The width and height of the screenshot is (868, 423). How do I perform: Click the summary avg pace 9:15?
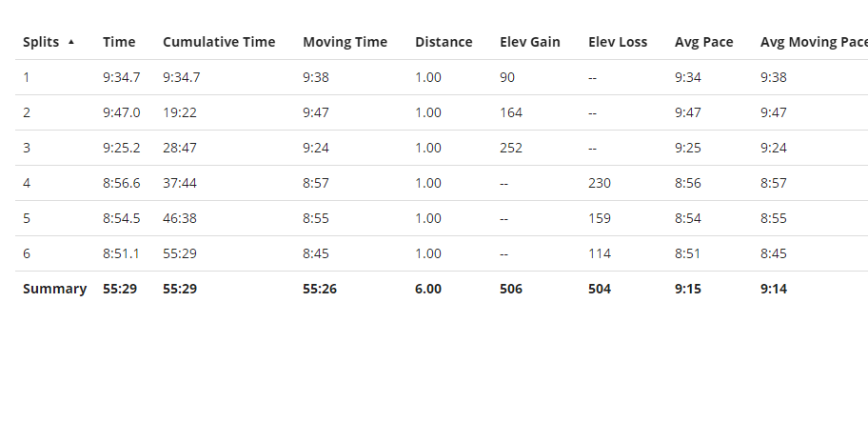pos(688,289)
